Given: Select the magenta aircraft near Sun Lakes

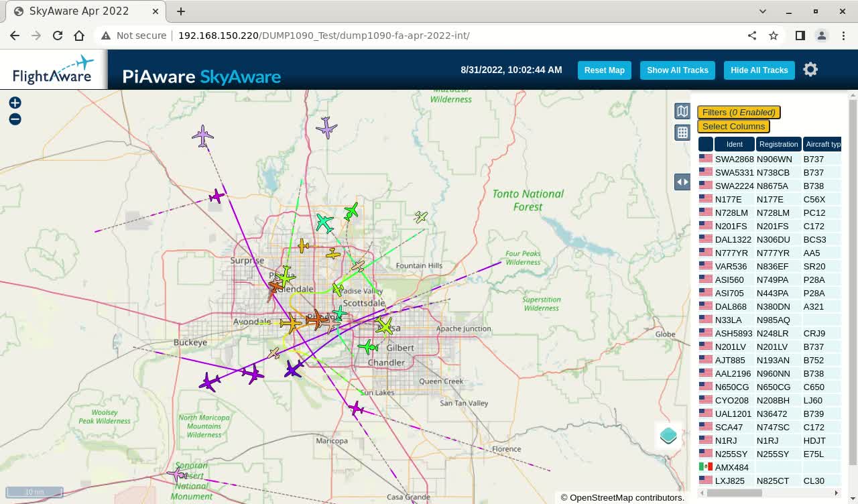Looking at the screenshot, I should pyautogui.click(x=356, y=408).
